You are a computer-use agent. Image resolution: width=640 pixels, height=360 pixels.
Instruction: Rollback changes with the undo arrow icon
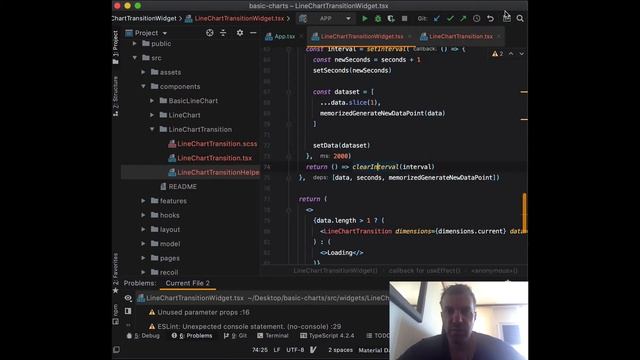tap(490, 18)
